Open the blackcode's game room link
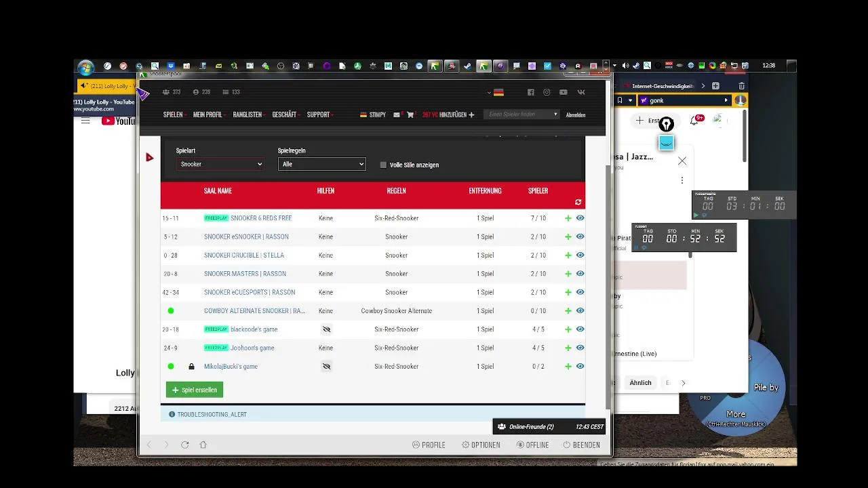The image size is (868, 488). 254,329
